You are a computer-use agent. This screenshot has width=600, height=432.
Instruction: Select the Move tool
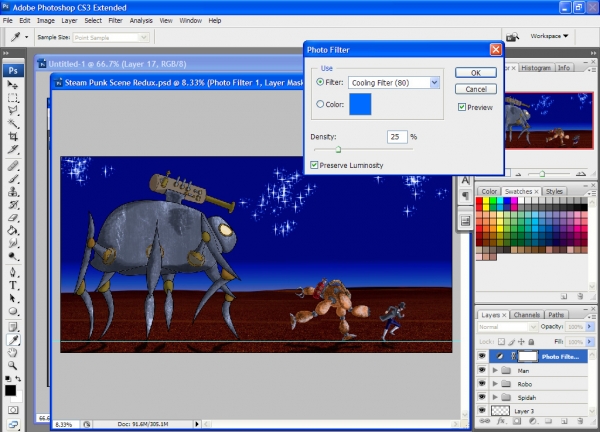tap(13, 85)
